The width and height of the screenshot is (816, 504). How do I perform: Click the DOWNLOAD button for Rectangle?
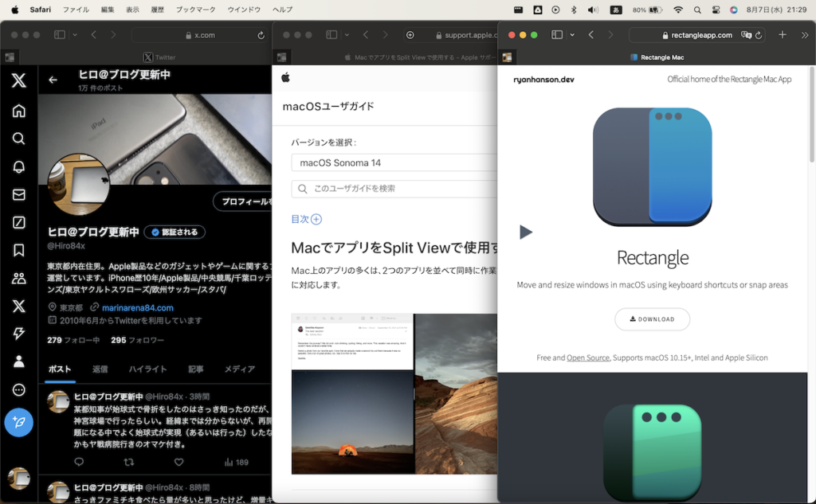click(x=652, y=318)
